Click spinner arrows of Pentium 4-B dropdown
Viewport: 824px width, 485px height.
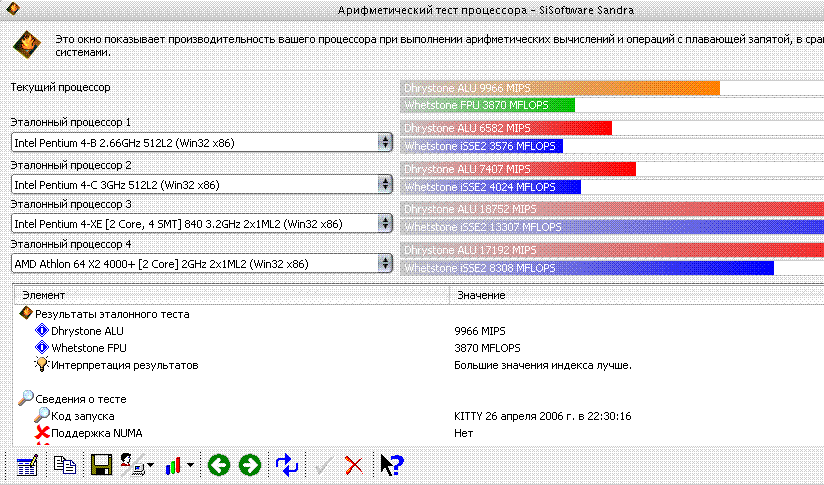coord(385,142)
